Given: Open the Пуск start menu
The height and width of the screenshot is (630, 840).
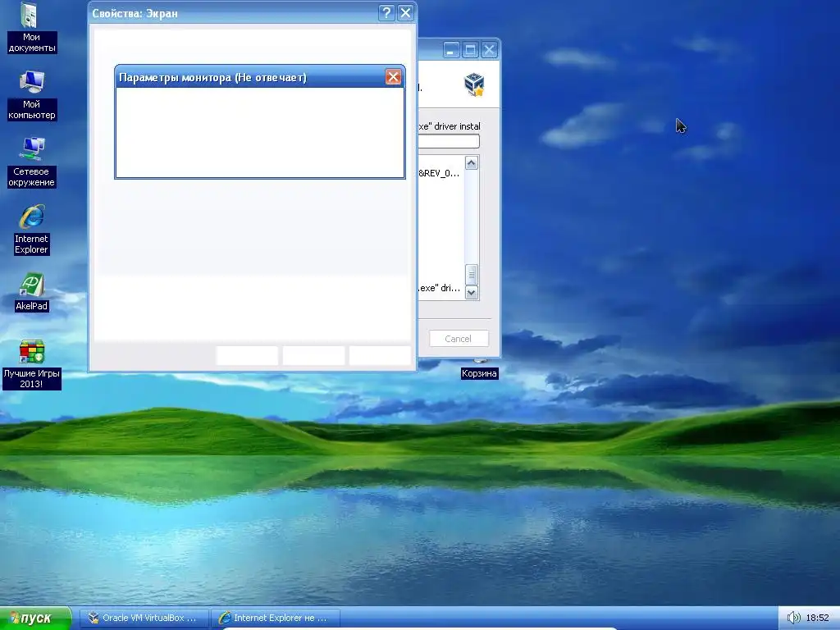Looking at the screenshot, I should [35, 619].
